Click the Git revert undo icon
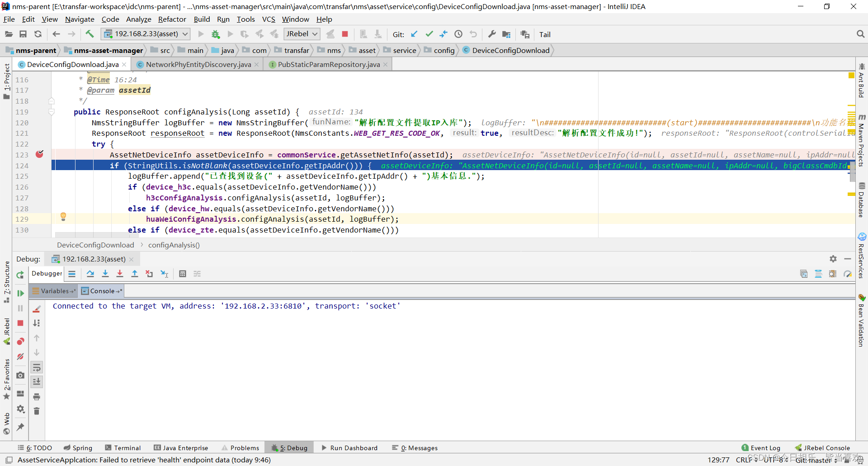The image size is (868, 466). [473, 34]
